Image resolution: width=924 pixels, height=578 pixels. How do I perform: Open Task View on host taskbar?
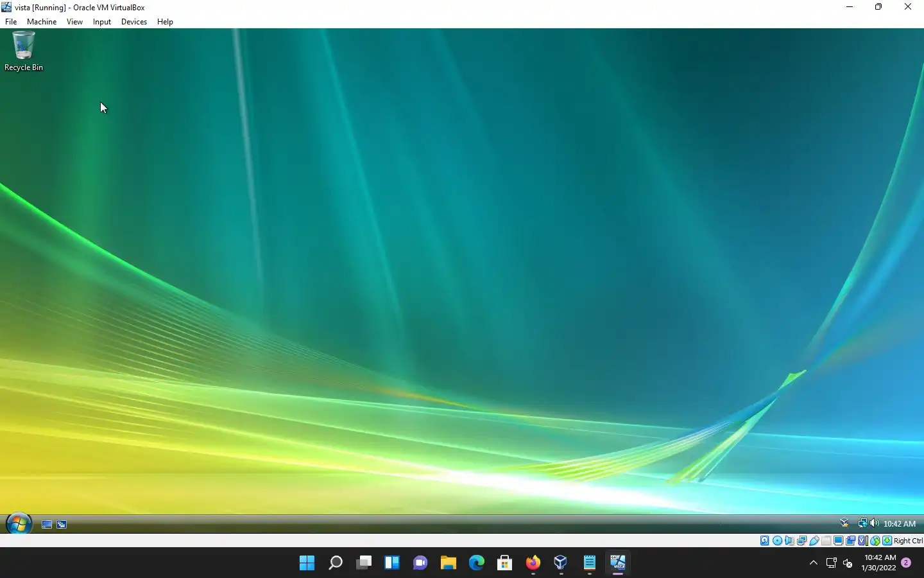364,563
